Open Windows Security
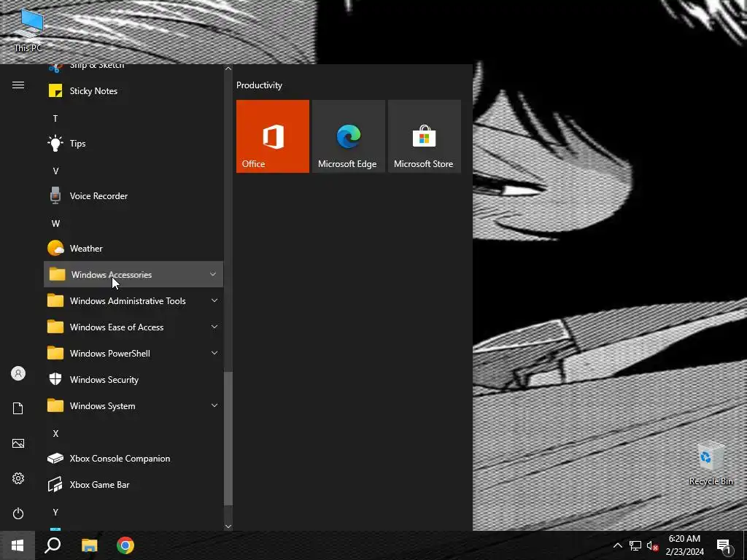747x560 pixels. (x=133, y=379)
